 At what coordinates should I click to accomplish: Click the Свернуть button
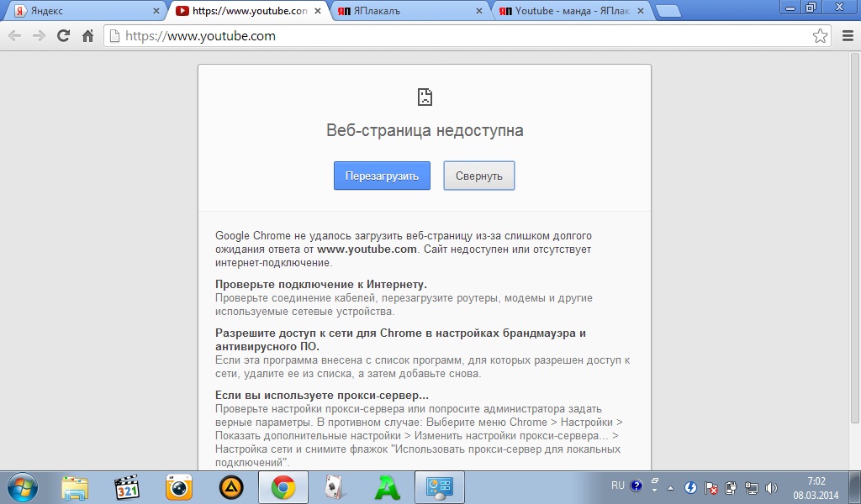(x=478, y=176)
